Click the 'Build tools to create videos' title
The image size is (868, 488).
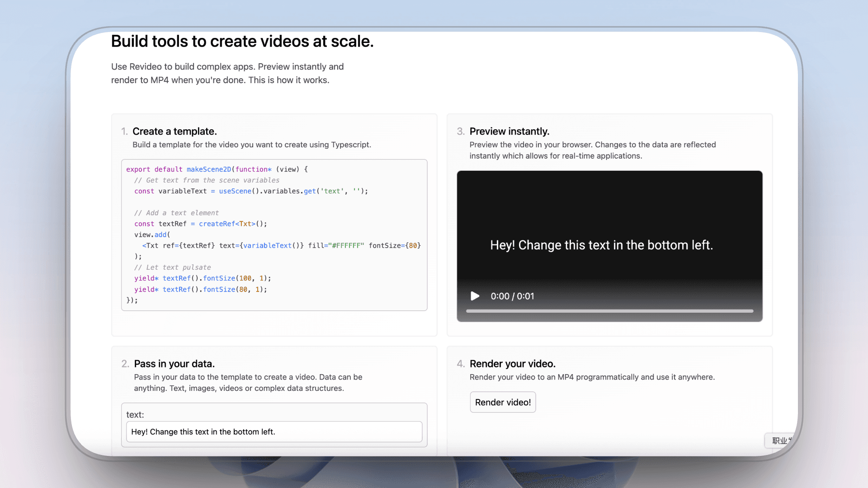(x=242, y=42)
